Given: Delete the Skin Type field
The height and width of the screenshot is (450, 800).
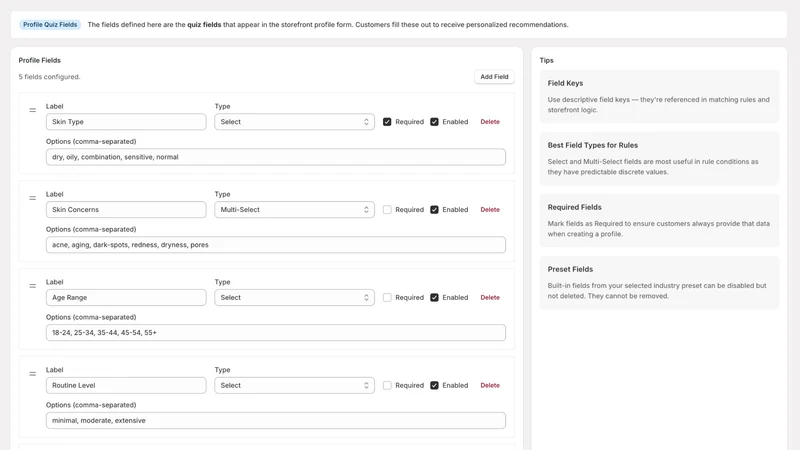Looking at the screenshot, I should 490,122.
